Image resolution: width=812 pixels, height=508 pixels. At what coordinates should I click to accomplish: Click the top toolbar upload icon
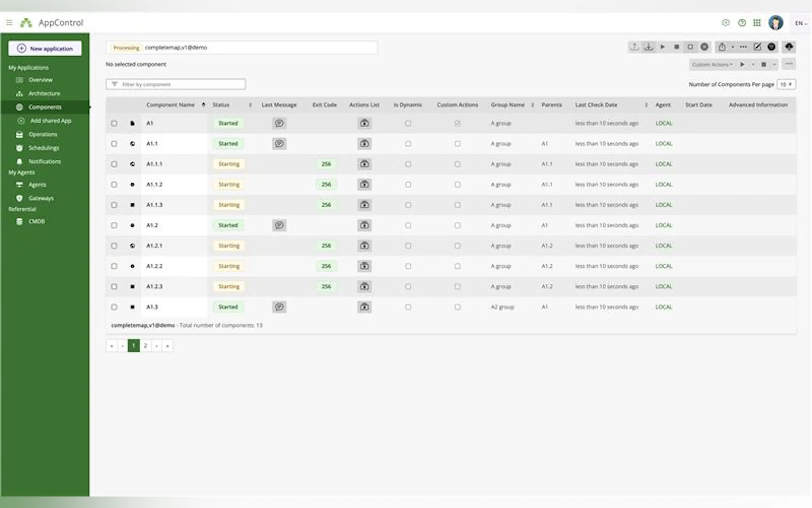pos(634,47)
